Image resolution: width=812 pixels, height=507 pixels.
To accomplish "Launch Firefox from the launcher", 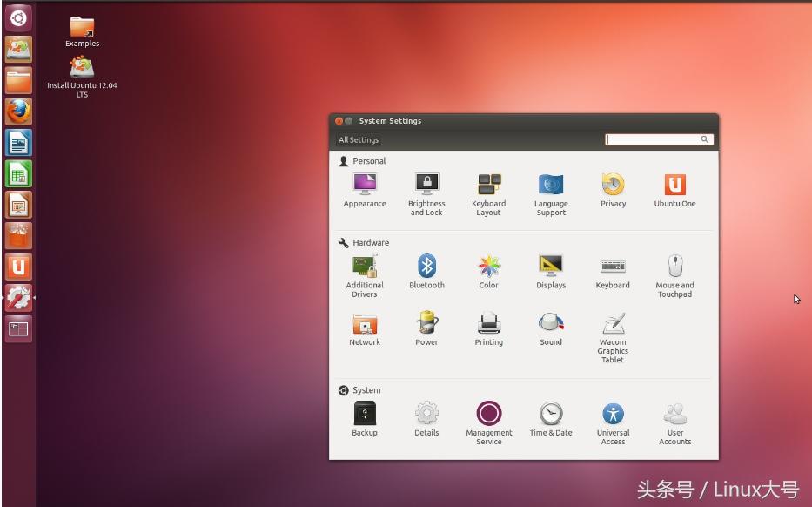I will 18,112.
